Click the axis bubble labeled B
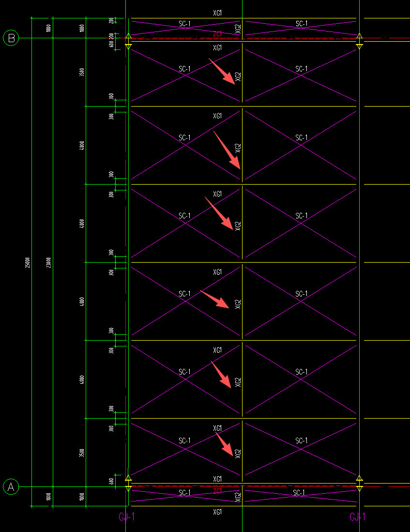The image size is (410, 532). [x=11, y=38]
